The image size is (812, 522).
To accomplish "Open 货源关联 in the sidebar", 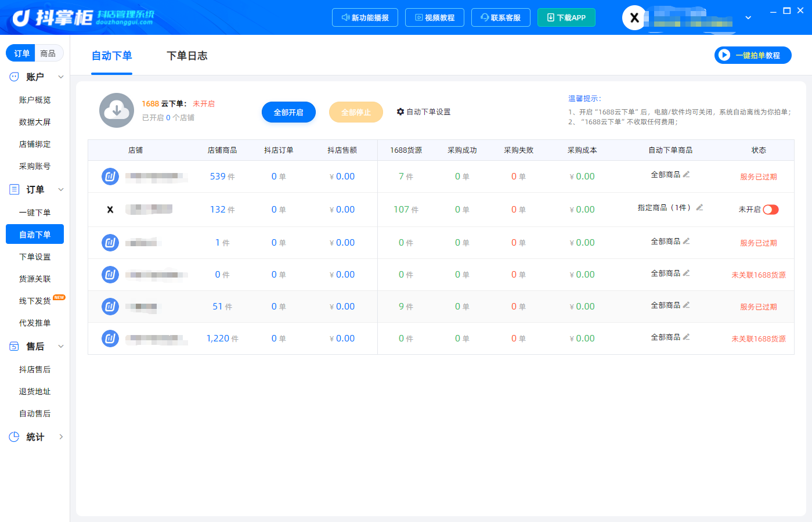I will click(35, 279).
